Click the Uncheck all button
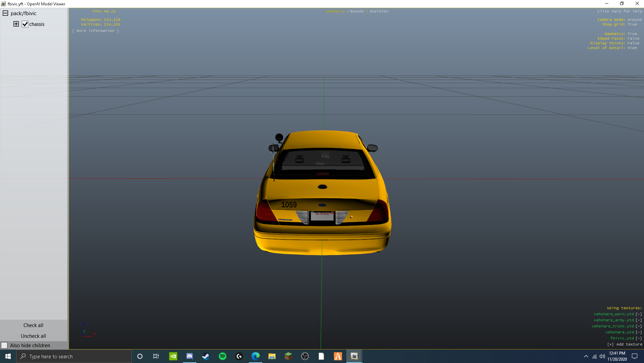 [33, 336]
